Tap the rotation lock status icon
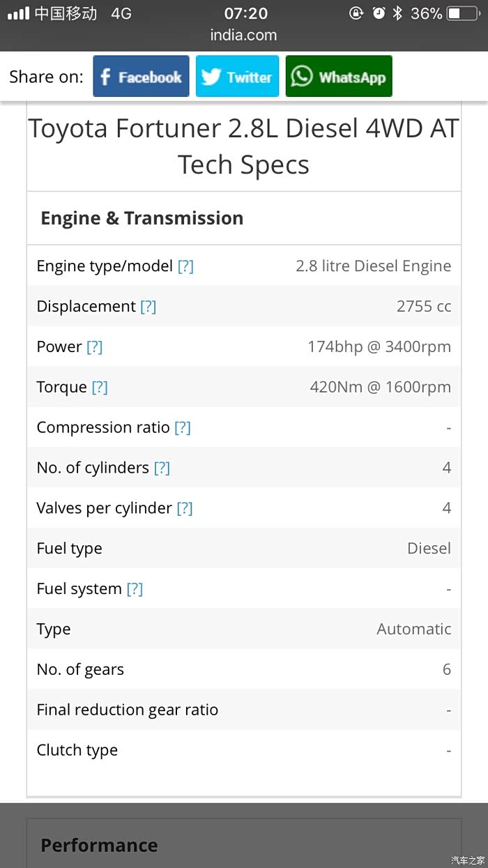Screen dimensions: 488x868 (356, 13)
